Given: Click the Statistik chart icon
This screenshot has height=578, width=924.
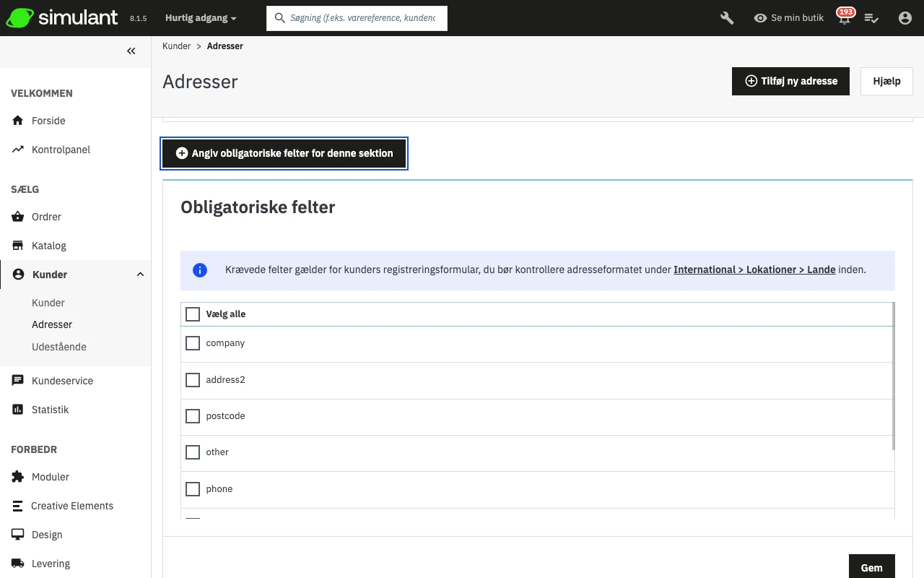Looking at the screenshot, I should (x=18, y=410).
